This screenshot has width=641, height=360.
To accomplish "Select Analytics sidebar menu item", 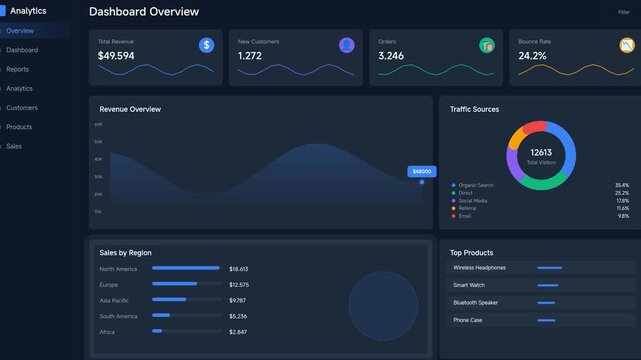I will tap(19, 88).
